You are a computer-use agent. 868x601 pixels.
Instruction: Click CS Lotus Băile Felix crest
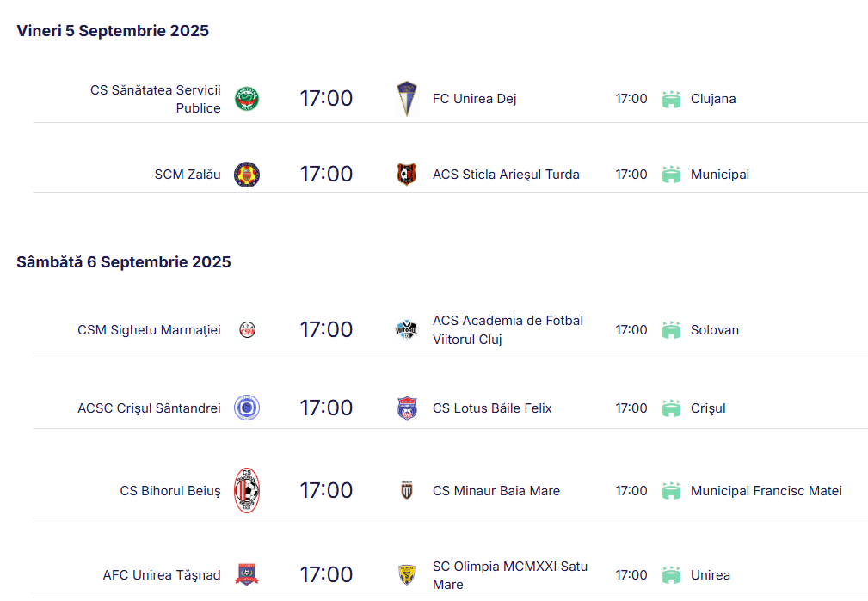(x=407, y=408)
